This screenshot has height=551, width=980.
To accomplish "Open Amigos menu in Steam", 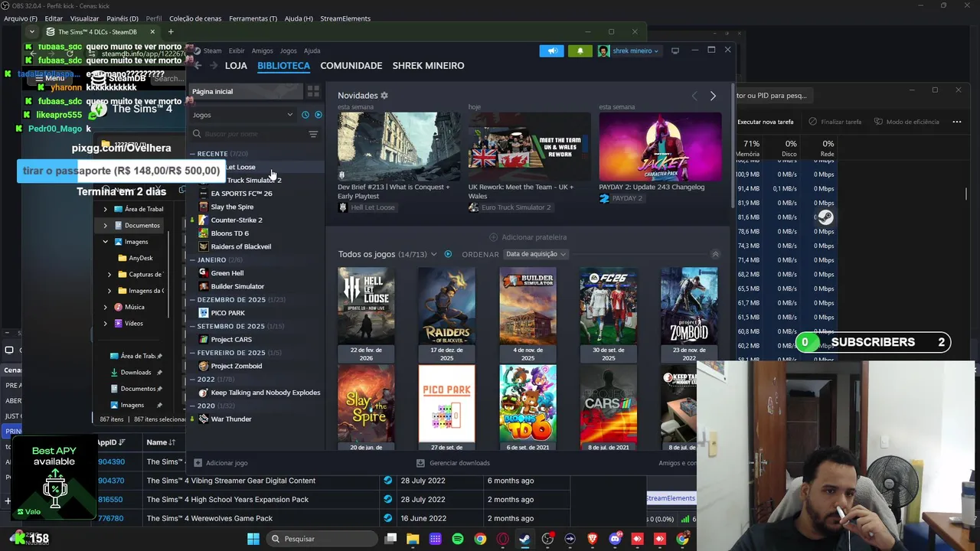I will [x=262, y=51].
